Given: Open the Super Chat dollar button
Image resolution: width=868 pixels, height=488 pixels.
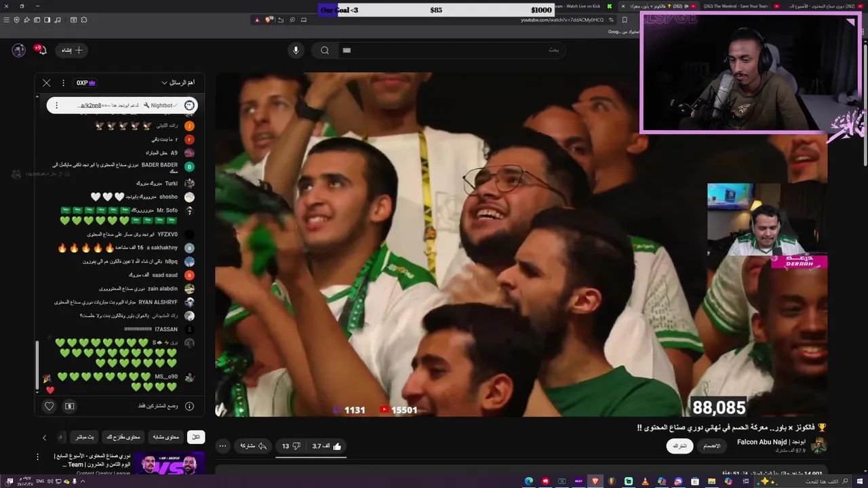Looking at the screenshot, I should (x=69, y=406).
